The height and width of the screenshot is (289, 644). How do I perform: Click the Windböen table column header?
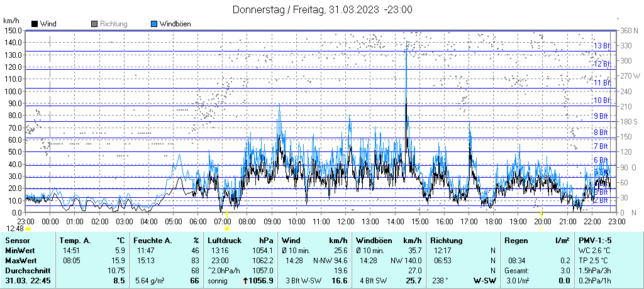point(374,241)
